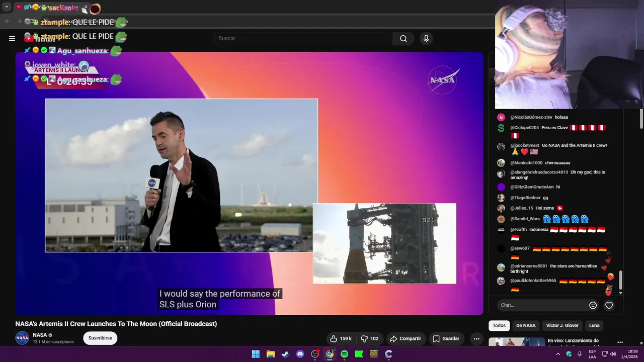
Task: Open OBS Studio from taskbar
Action: click(315, 354)
